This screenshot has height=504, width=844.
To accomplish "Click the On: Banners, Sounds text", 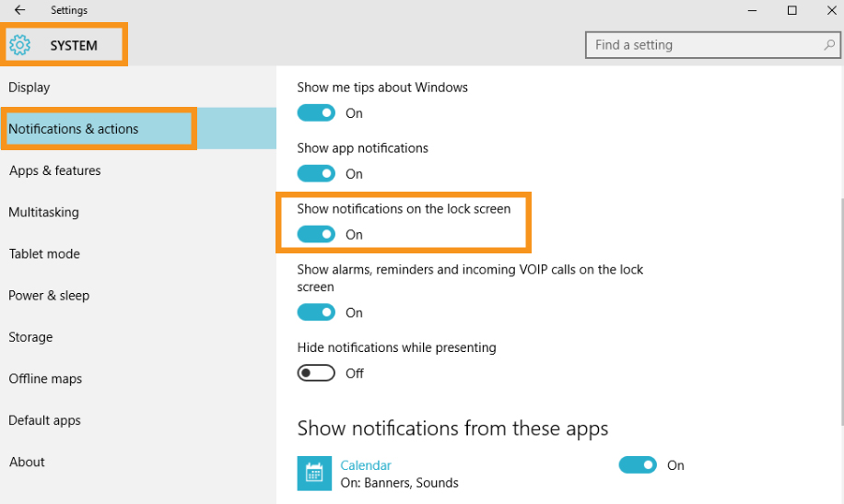I will click(x=399, y=483).
